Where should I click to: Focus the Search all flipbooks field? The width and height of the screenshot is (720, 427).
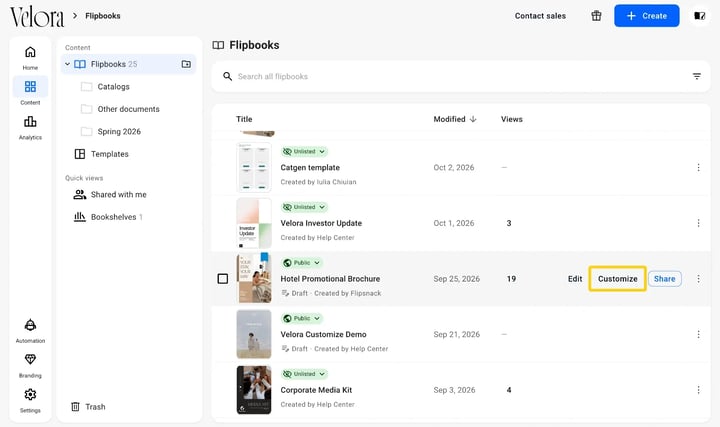[x=461, y=76]
